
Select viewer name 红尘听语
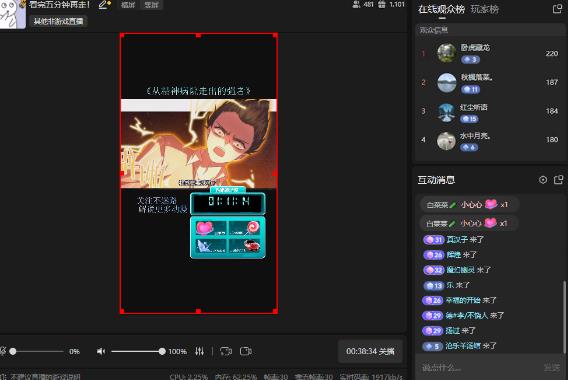(474, 107)
